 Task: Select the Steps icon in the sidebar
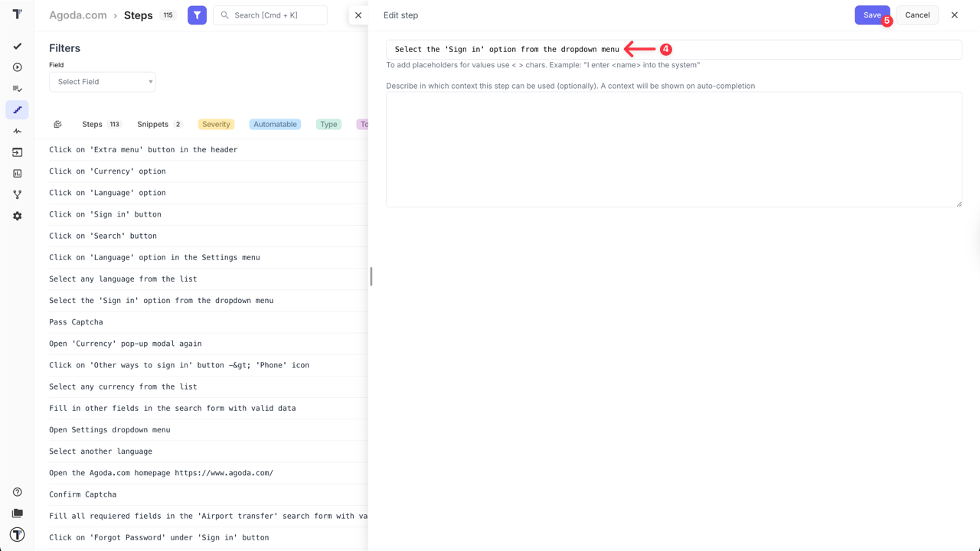pyautogui.click(x=17, y=109)
